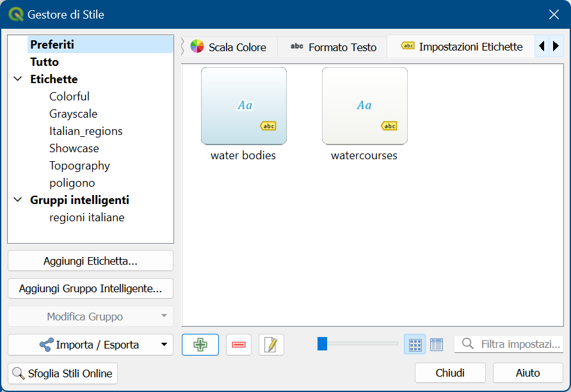Select the regioni italiane smart group

[x=86, y=217]
